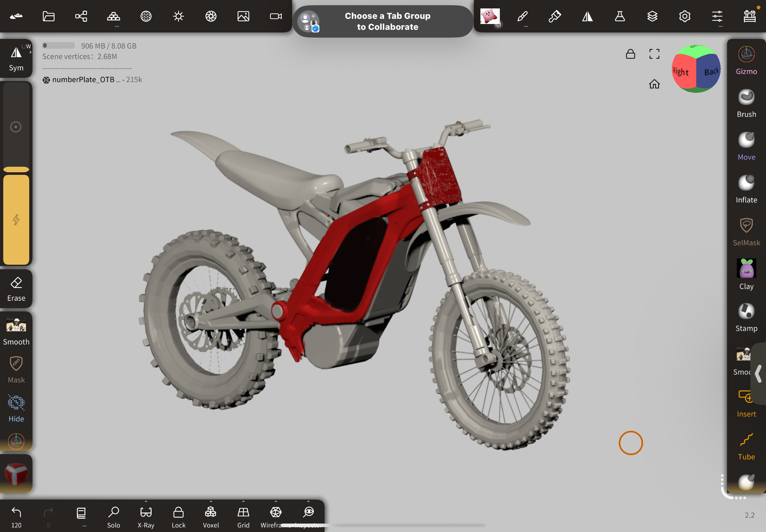
Task: Open the Post Process menu
Action: coord(211,16)
